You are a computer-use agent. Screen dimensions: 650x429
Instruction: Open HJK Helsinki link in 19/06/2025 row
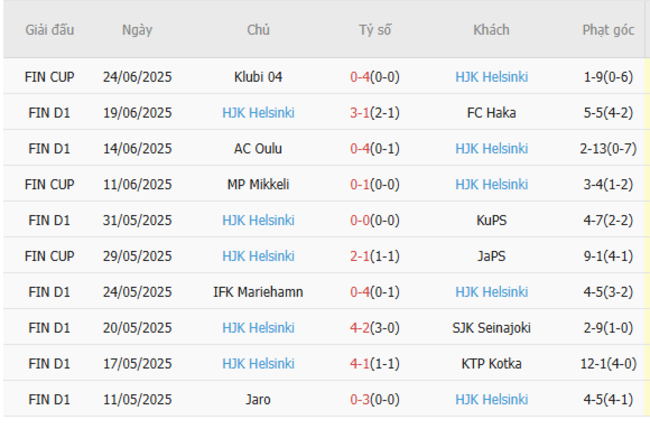258,113
